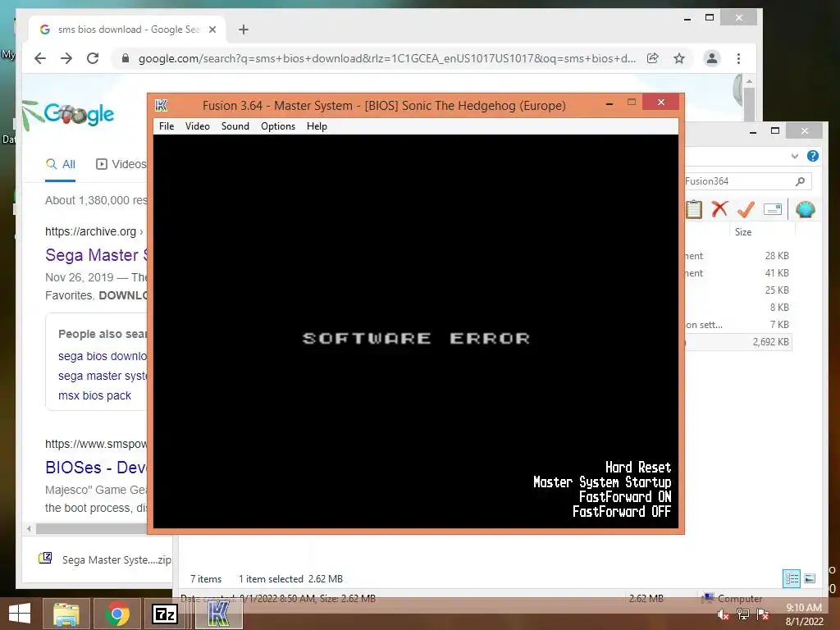The height and width of the screenshot is (630, 840).
Task: Click the Fusion K icon in title bar
Action: (x=162, y=106)
